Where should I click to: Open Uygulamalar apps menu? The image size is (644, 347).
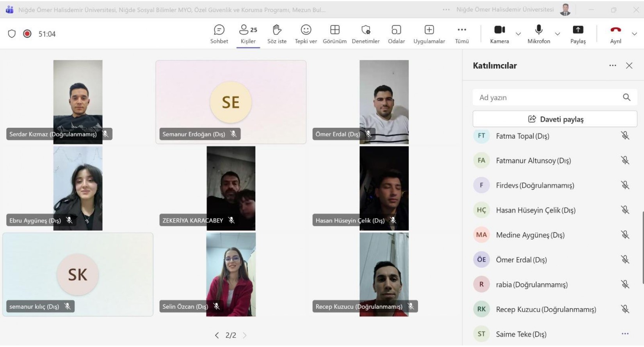tap(429, 34)
